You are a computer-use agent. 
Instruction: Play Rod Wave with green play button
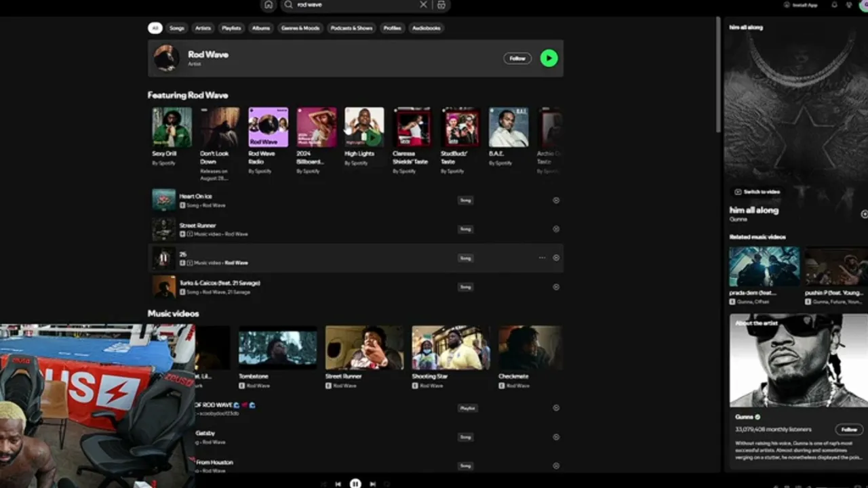pos(549,58)
